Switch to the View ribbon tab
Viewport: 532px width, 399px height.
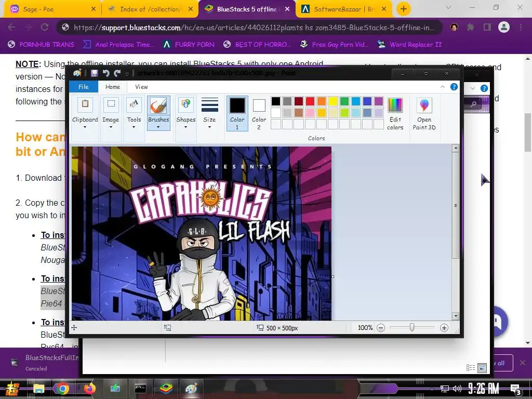coord(141,87)
